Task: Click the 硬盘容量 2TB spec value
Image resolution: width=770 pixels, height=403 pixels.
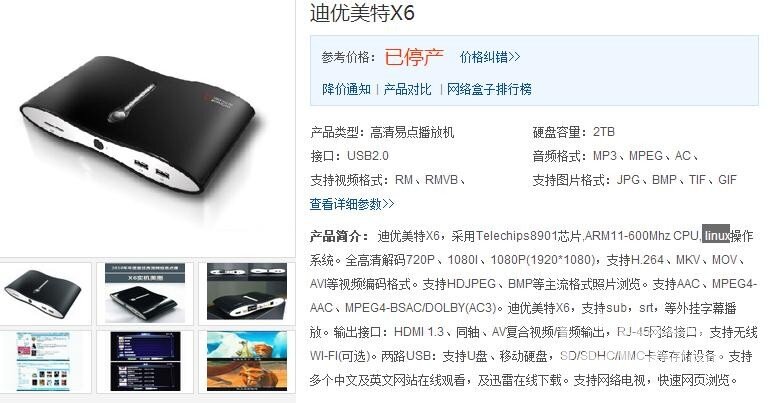Action: pyautogui.click(x=604, y=132)
